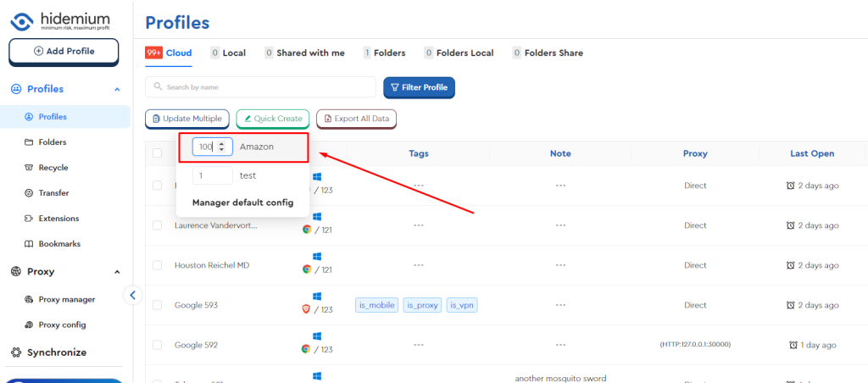The image size is (868, 383).
Task: Open the Shared with me tab
Action: (304, 53)
